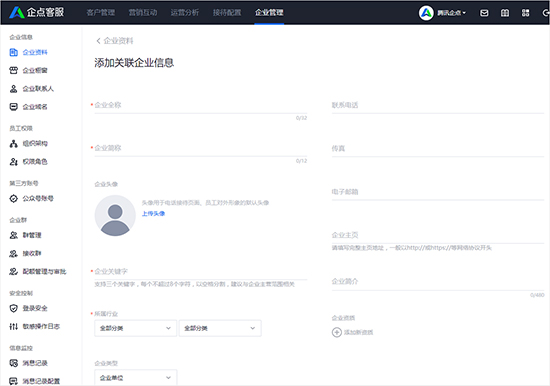The height and width of the screenshot is (386, 550).
Task: Click the 企业资料 breadcrumb back link
Action: tap(119, 41)
